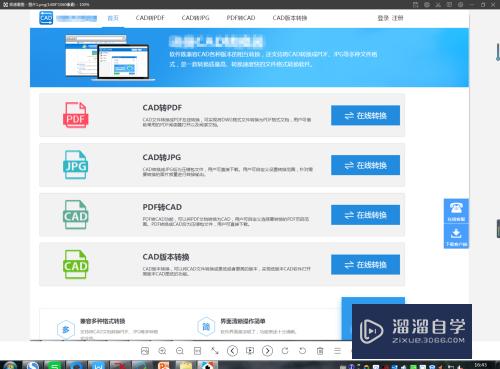Show actual size with the 1:1 icon
This screenshot has width=500, height=369.
[x=197, y=351]
